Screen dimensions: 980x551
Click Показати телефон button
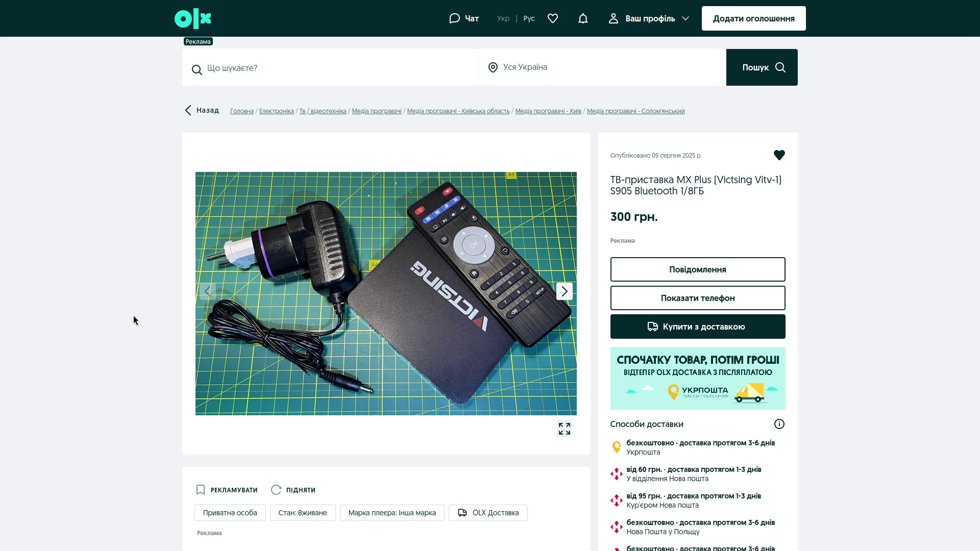[697, 298]
